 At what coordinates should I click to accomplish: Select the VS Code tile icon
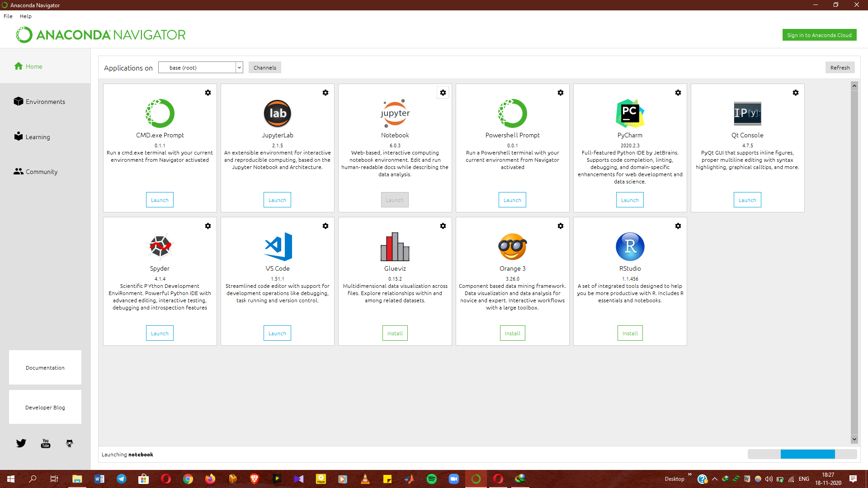click(277, 247)
